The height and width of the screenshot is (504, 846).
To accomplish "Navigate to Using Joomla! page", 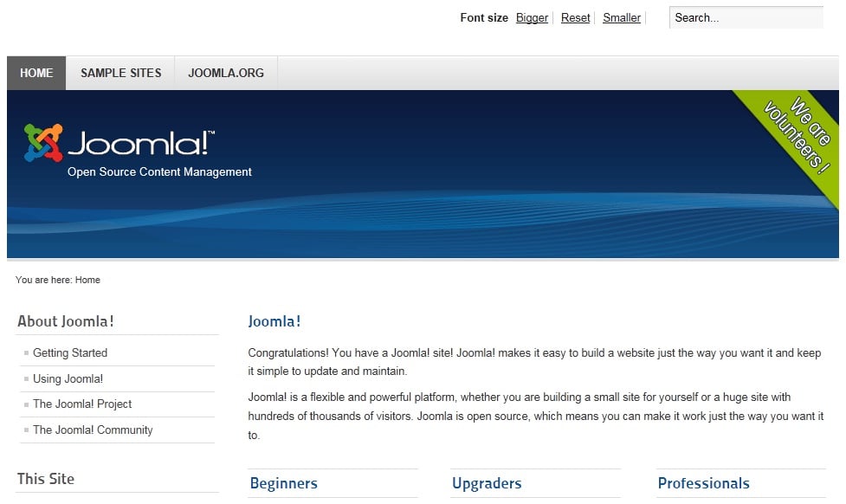I will point(67,378).
